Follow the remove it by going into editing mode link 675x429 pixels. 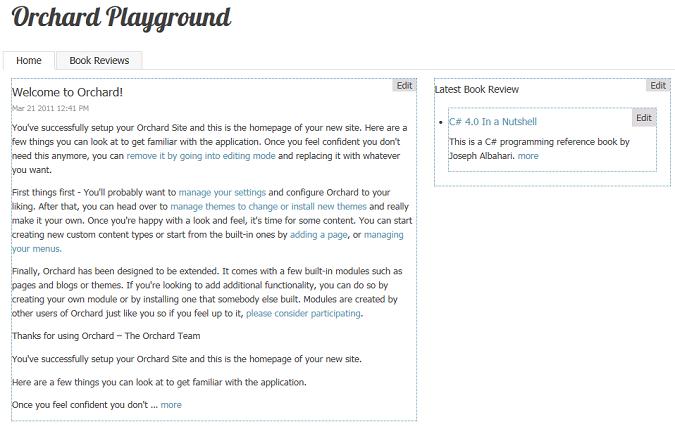pyautogui.click(x=201, y=156)
